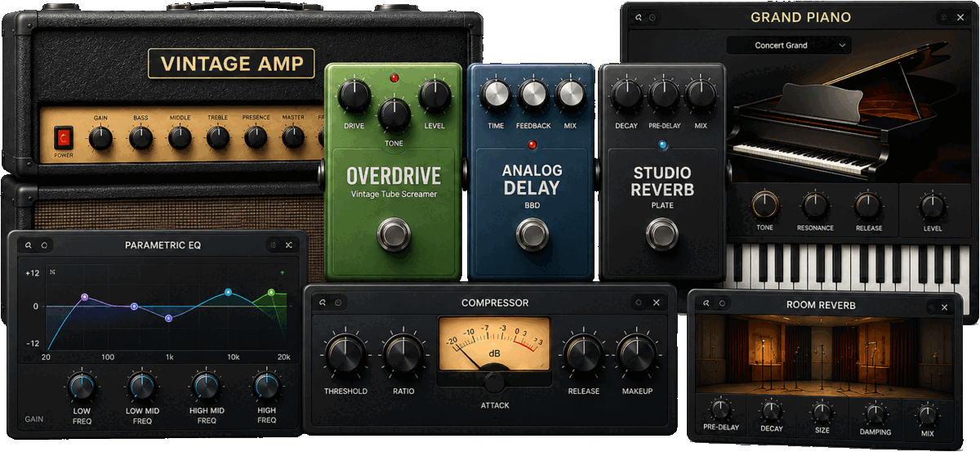Click the High Freq knob in Parametric EQ
Screen dimensions: 980x452
(x=266, y=386)
